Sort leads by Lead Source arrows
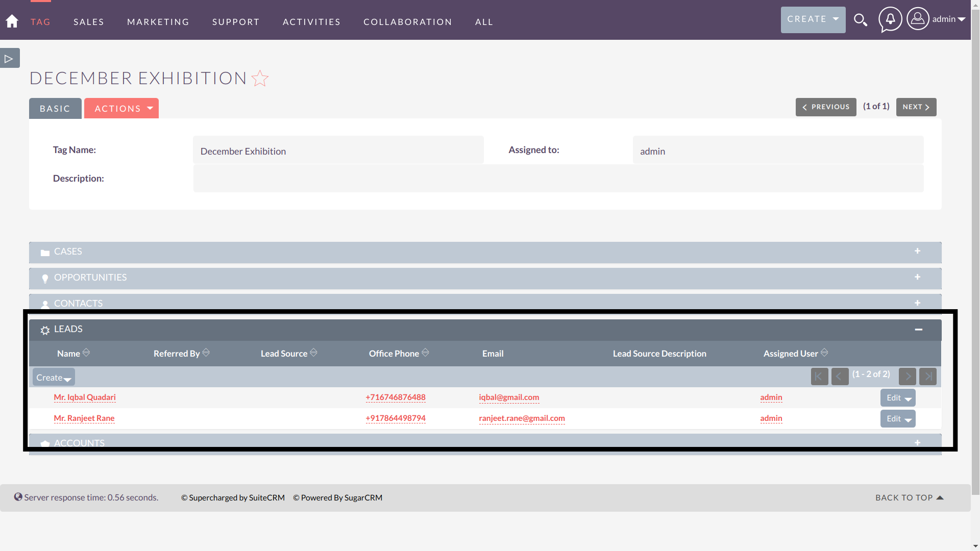980x551 pixels. point(314,353)
